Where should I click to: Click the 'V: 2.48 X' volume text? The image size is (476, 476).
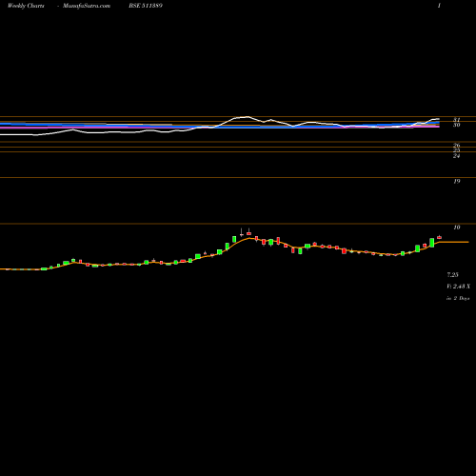(x=458, y=287)
